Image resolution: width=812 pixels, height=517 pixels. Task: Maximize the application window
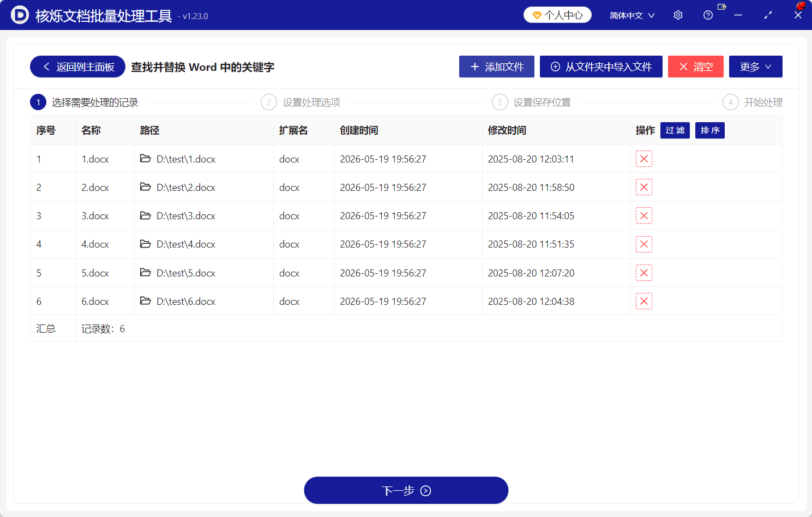[x=768, y=15]
